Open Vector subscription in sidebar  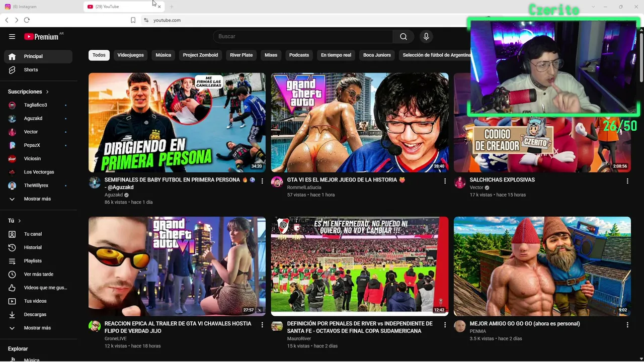[38, 132]
